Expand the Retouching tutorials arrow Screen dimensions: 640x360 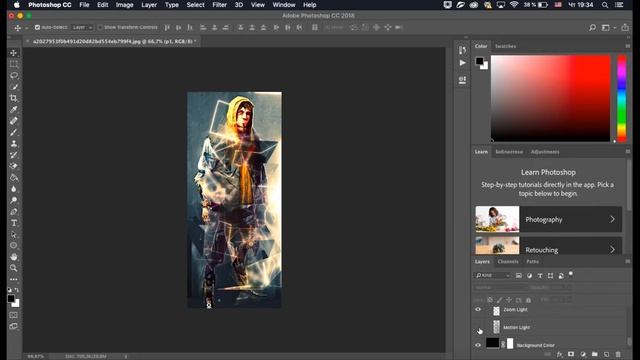(612, 249)
